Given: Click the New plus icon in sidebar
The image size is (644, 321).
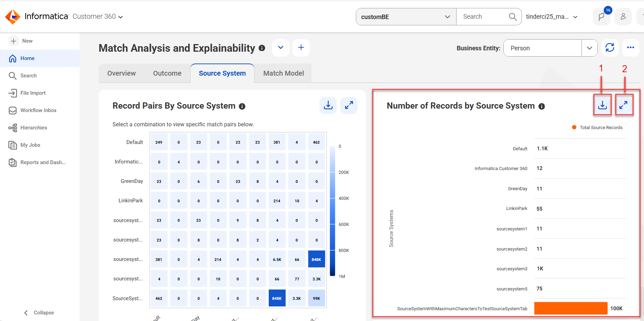Looking at the screenshot, I should pos(14,41).
